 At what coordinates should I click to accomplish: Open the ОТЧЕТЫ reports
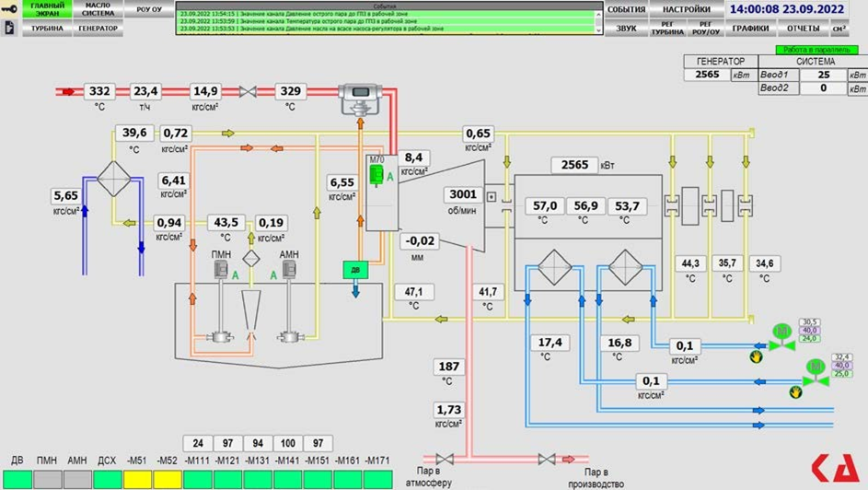click(x=803, y=29)
